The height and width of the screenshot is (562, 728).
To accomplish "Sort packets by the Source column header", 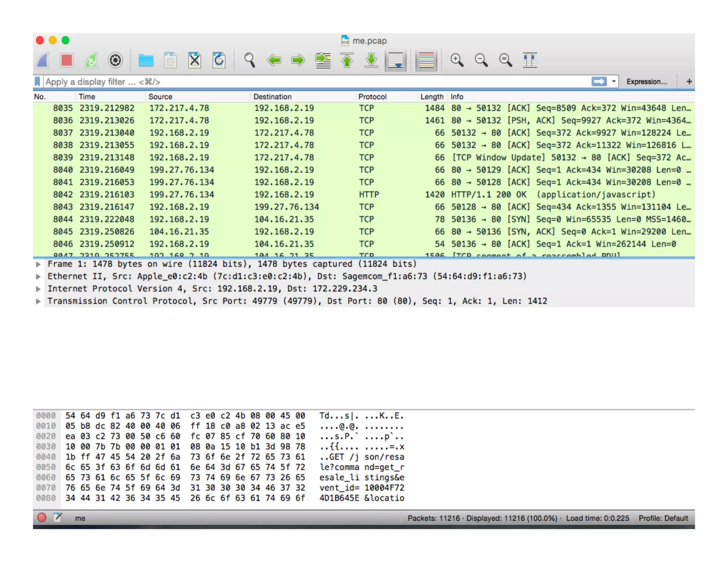I will point(160,97).
